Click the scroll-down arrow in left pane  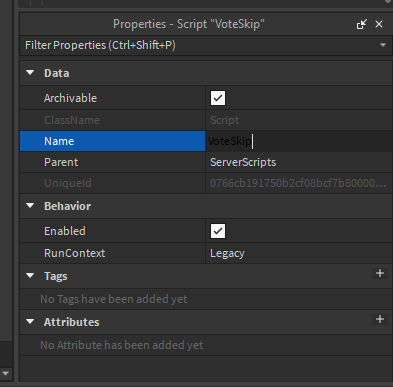click(6, 373)
